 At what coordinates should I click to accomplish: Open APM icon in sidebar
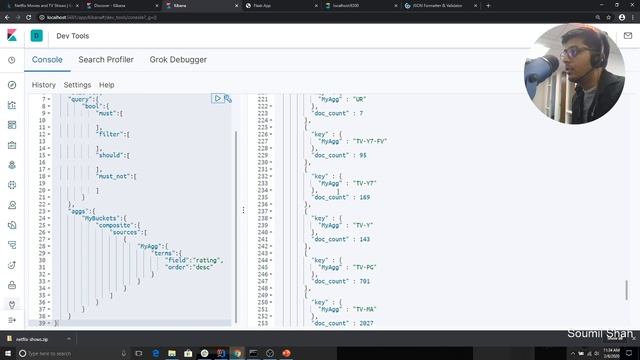tap(12, 245)
